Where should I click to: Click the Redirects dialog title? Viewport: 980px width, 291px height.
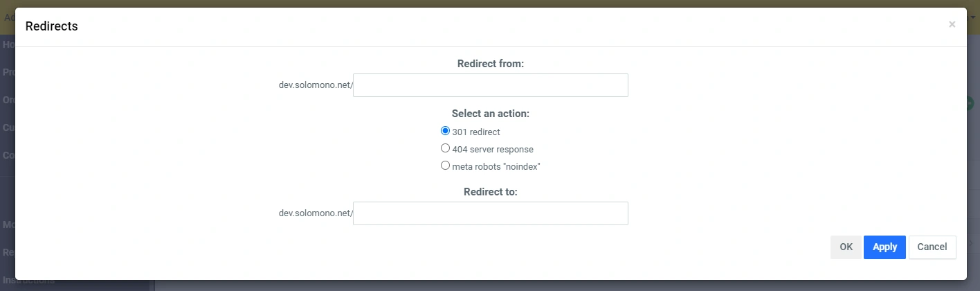(x=51, y=26)
